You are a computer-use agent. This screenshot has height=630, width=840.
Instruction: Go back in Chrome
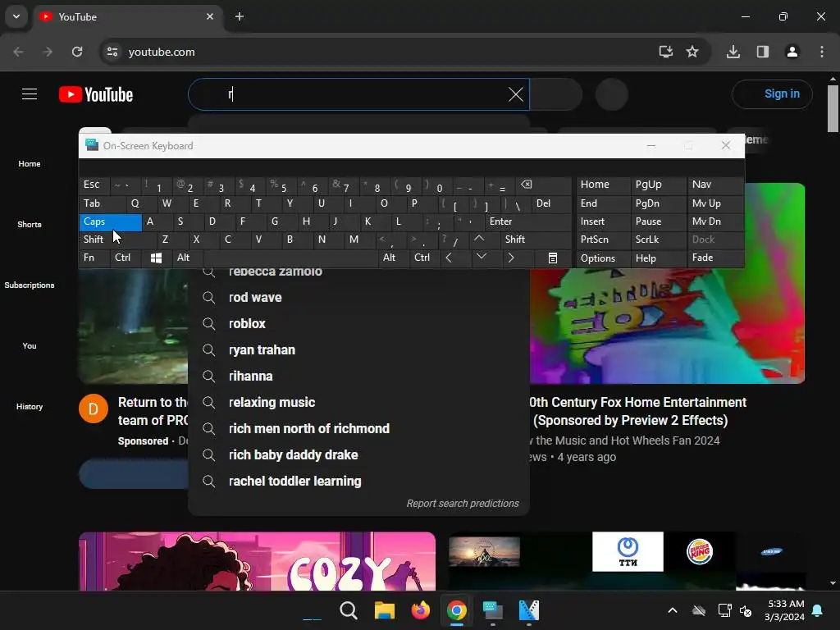coord(18,52)
